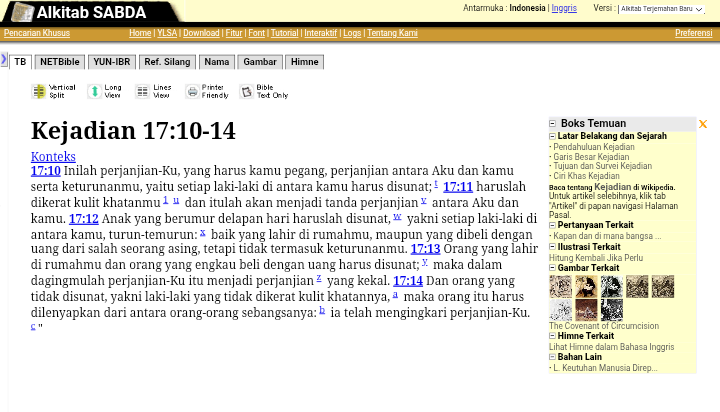Click cross-reference w after disunat

pos(397,216)
